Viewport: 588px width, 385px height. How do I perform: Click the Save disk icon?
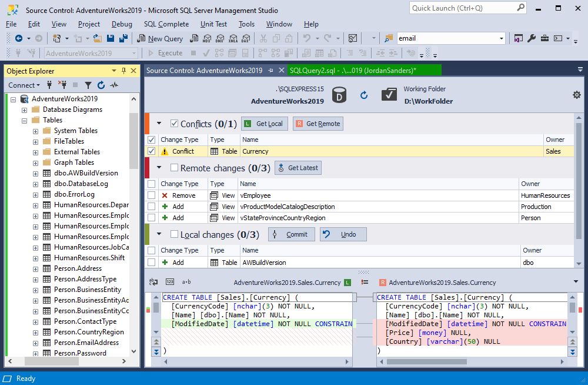(x=111, y=38)
